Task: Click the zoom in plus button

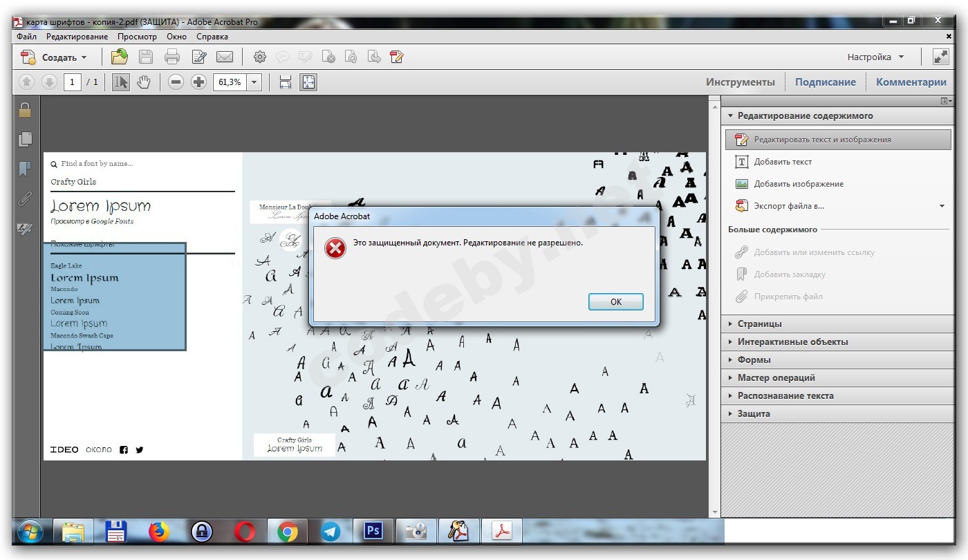Action: [199, 82]
